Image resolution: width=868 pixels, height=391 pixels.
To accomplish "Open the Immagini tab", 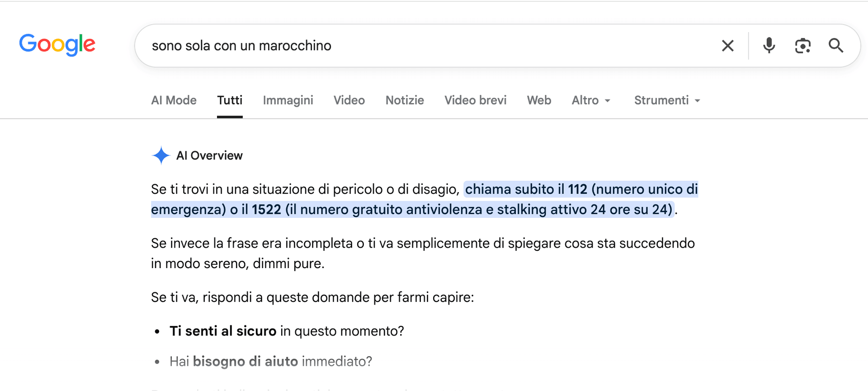I will coord(288,100).
